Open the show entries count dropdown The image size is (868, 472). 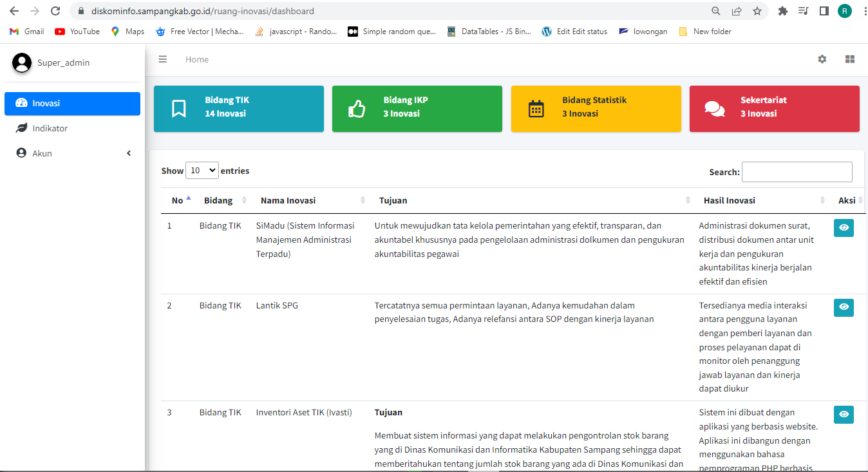[202, 171]
